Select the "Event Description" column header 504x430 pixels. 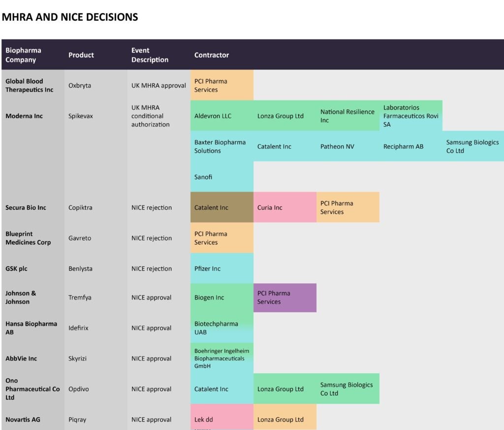click(x=150, y=55)
